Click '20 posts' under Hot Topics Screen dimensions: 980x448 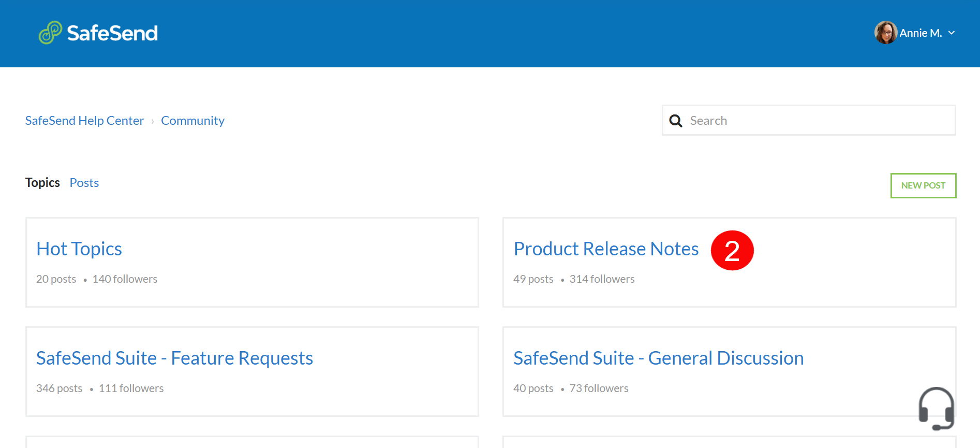tap(56, 279)
